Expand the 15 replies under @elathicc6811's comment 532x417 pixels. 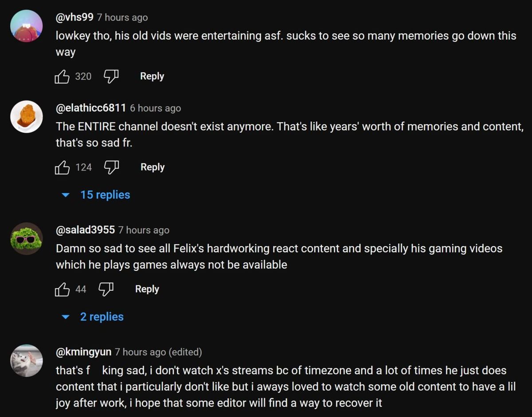click(105, 195)
